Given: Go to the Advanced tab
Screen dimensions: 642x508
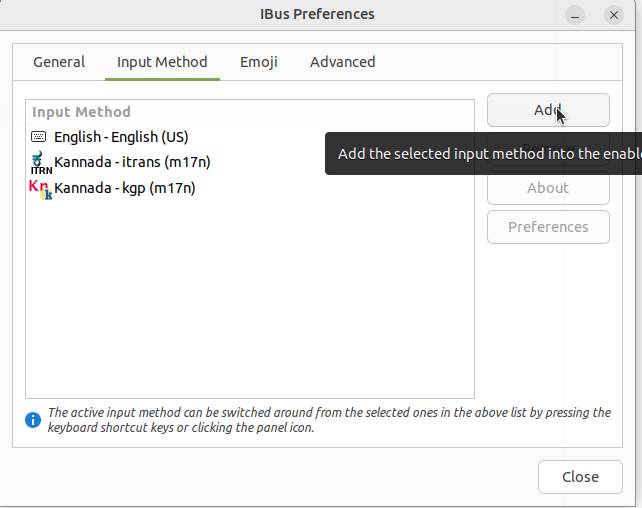Looking at the screenshot, I should point(343,62).
